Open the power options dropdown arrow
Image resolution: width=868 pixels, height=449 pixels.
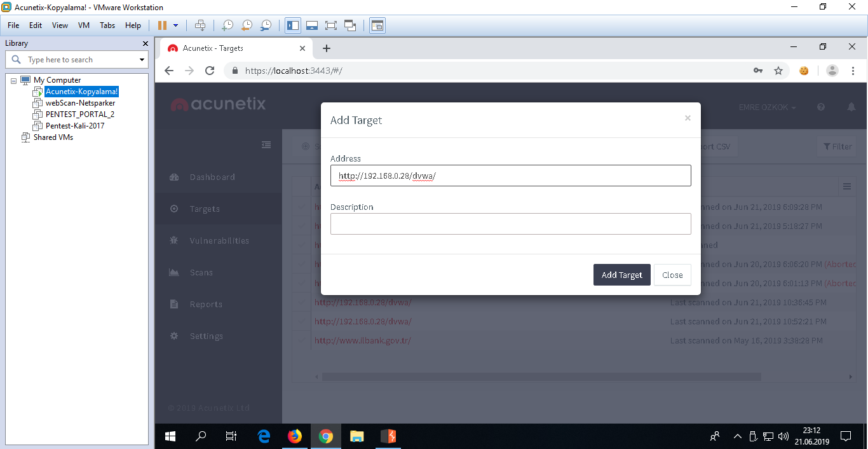coord(176,25)
